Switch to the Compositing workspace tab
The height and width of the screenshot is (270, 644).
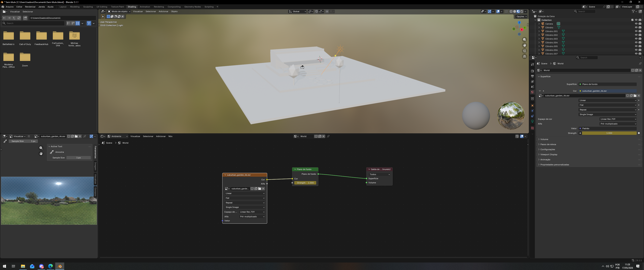tap(174, 7)
